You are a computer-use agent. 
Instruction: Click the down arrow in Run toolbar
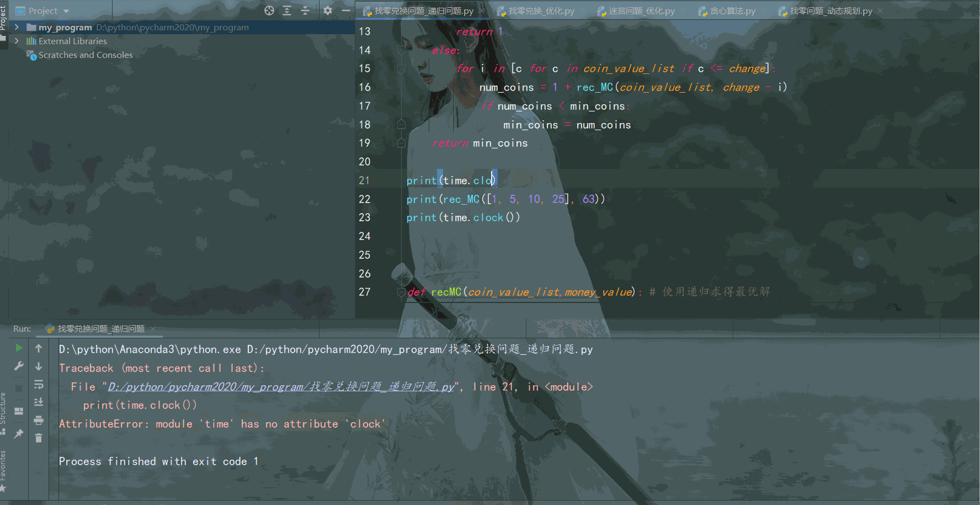[x=39, y=366]
